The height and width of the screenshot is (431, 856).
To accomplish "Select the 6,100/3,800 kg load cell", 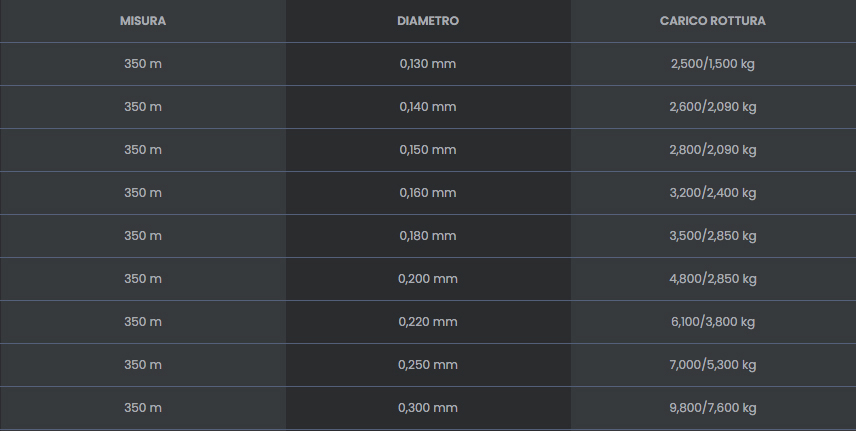I will [713, 322].
